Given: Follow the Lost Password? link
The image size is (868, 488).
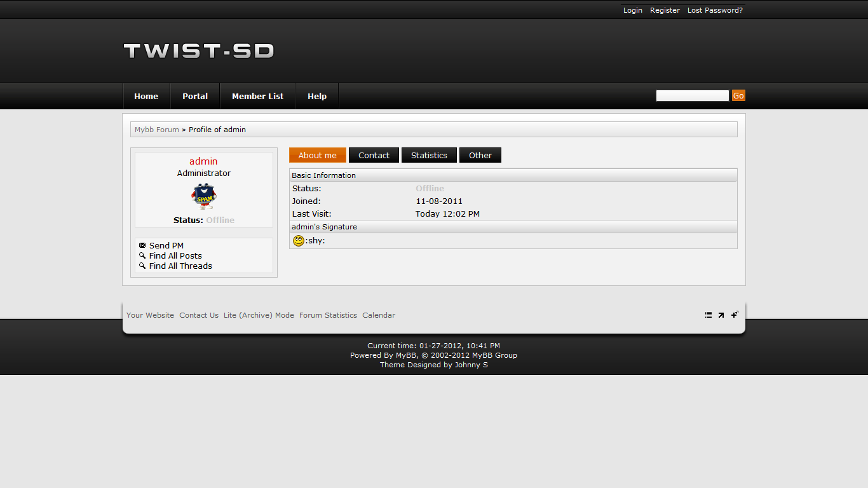Looking at the screenshot, I should click(x=715, y=10).
